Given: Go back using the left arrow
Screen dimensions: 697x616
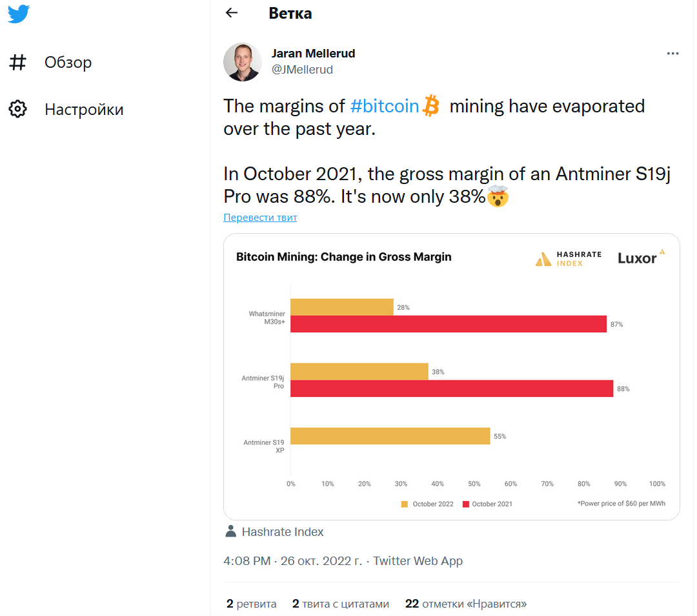Looking at the screenshot, I should click(232, 13).
